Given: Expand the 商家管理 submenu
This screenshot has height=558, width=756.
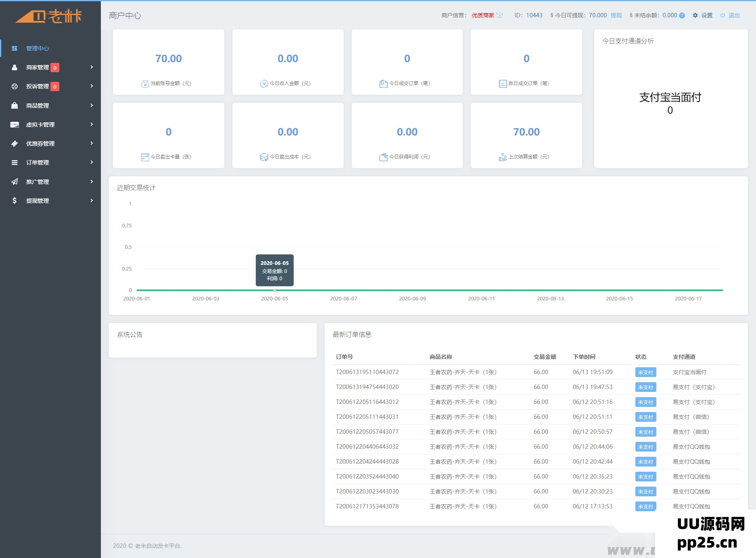Looking at the screenshot, I should (x=92, y=67).
